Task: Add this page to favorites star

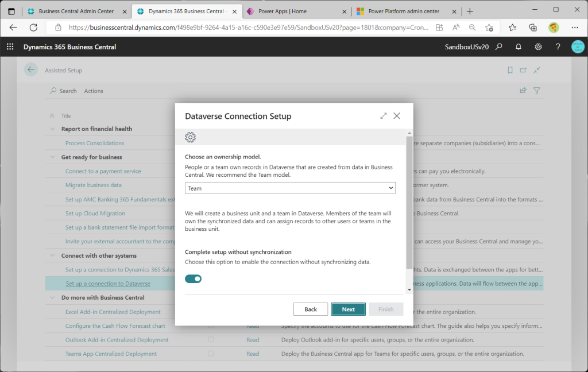Action: [489, 28]
